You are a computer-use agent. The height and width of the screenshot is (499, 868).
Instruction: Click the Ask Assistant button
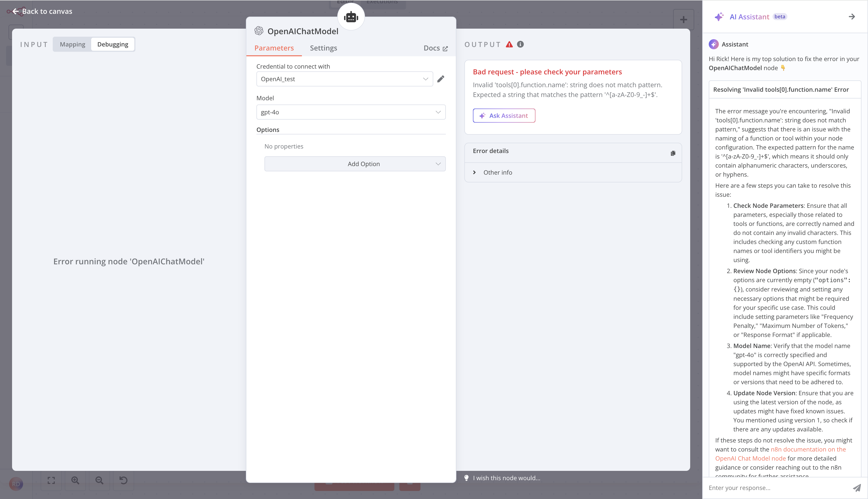[x=504, y=116]
